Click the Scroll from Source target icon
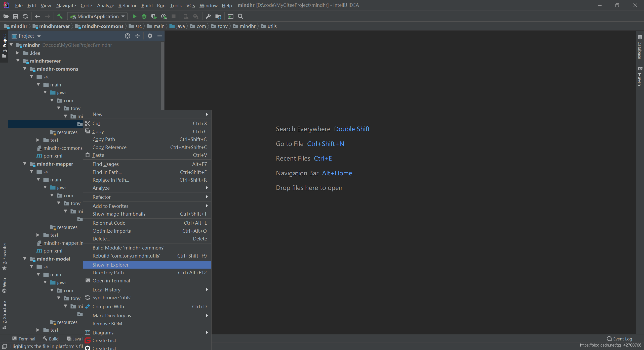This screenshot has height=350, width=644. pos(128,36)
